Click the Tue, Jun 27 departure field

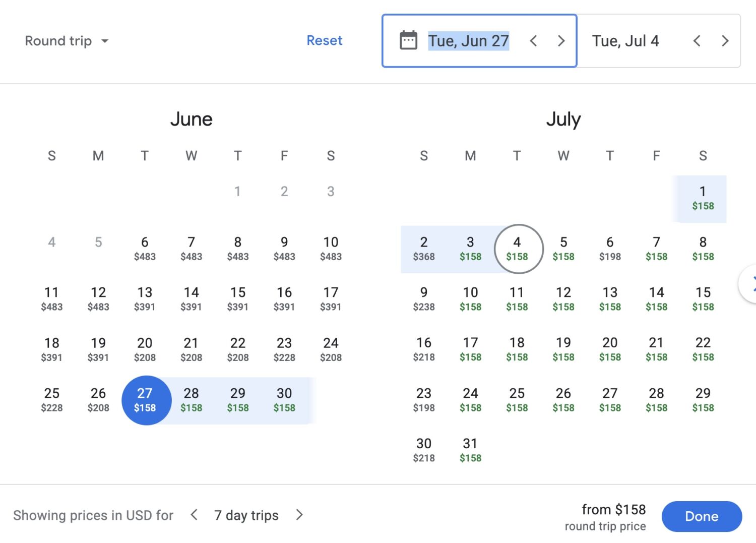(468, 41)
